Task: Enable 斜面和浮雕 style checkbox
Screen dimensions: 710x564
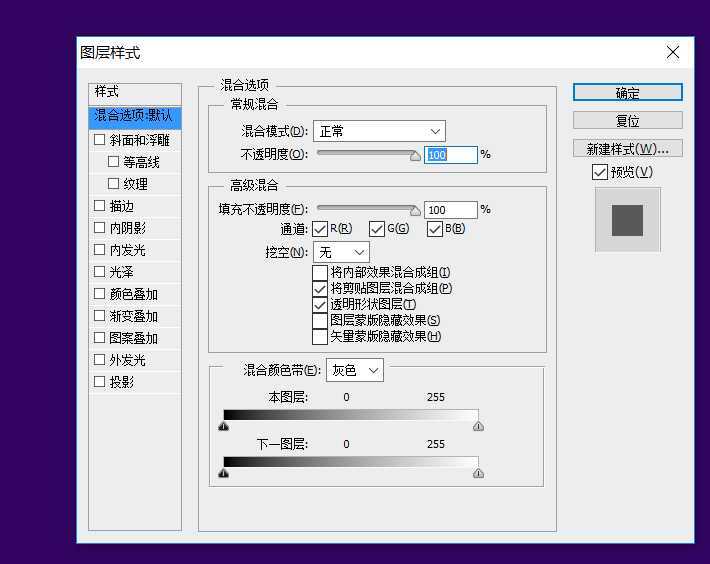Action: coord(99,141)
